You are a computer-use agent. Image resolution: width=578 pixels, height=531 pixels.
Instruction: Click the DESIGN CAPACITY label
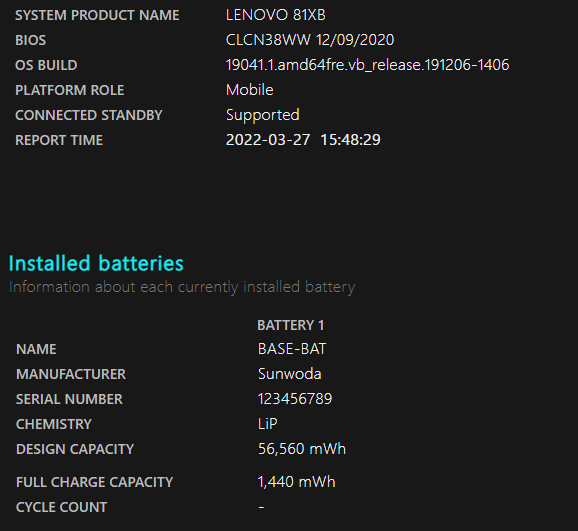click(x=75, y=449)
